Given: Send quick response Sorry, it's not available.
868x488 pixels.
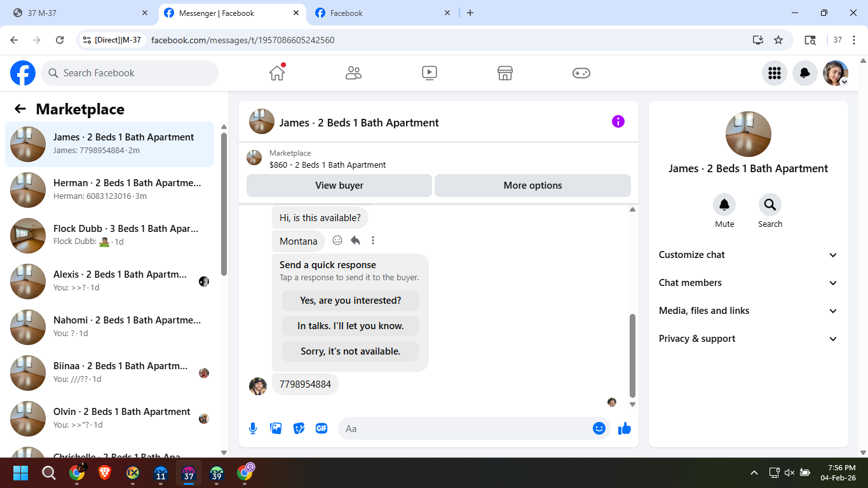Looking at the screenshot, I should (x=351, y=351).
